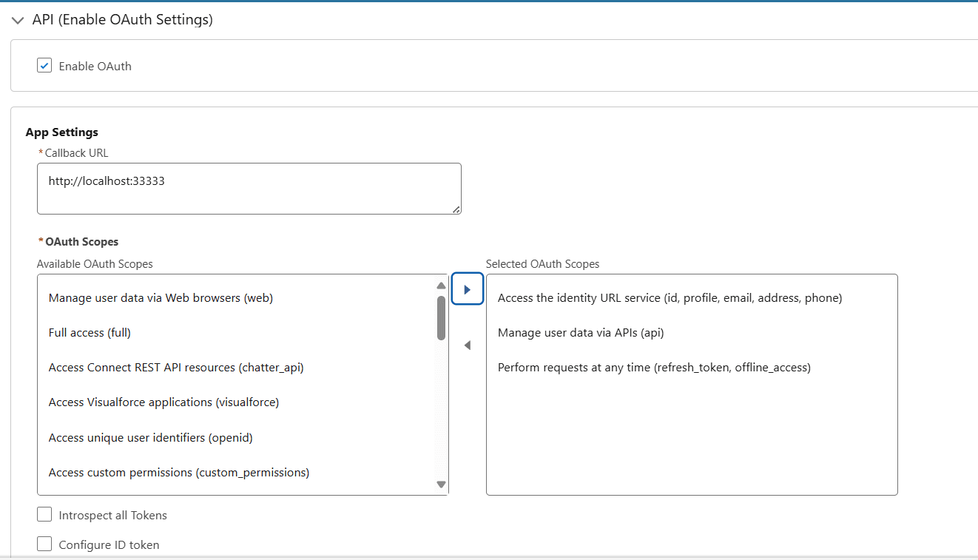Check the Configure ID token option
The height and width of the screenshot is (560, 978).
pyautogui.click(x=44, y=544)
